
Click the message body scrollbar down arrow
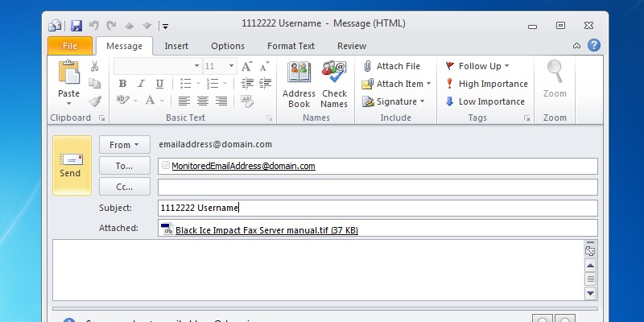(590, 293)
